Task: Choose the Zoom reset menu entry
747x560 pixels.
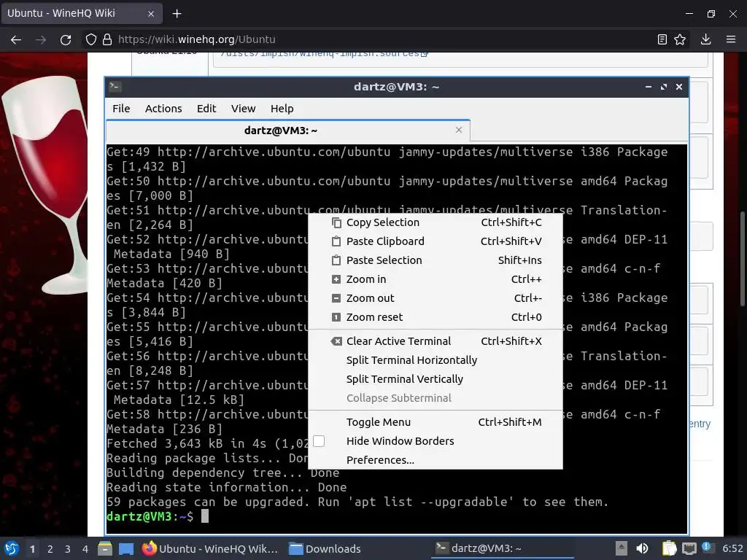Action: [436, 317]
